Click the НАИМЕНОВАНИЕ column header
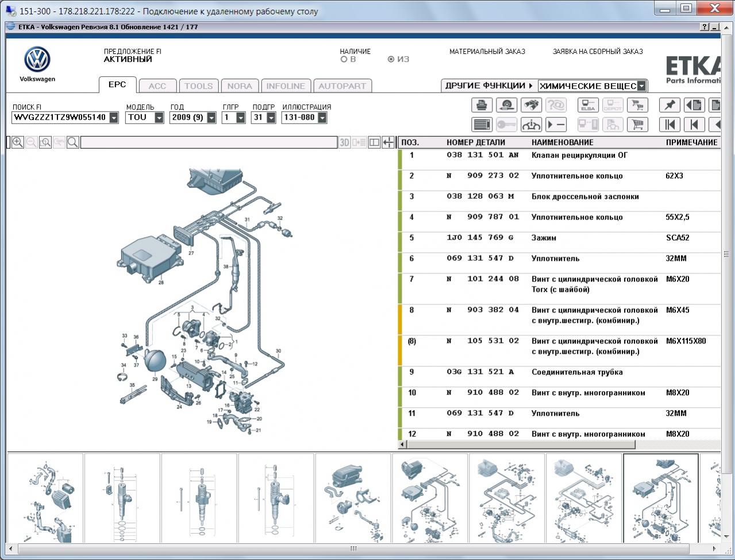 (x=563, y=142)
